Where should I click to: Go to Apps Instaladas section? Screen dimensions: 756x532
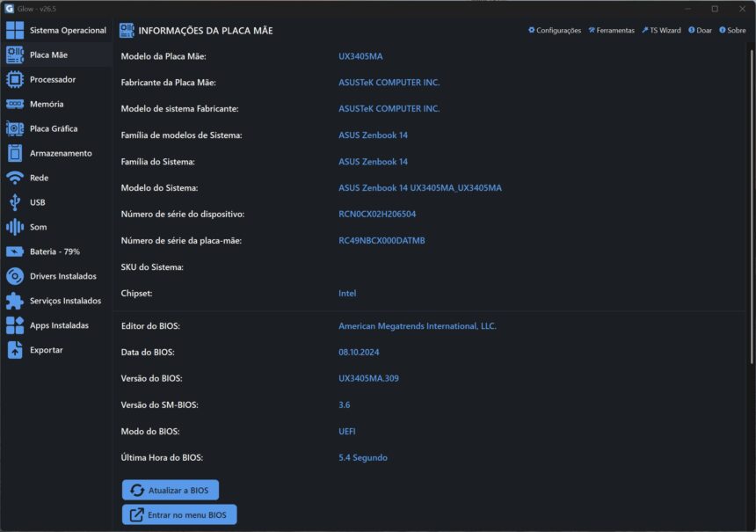(x=59, y=325)
